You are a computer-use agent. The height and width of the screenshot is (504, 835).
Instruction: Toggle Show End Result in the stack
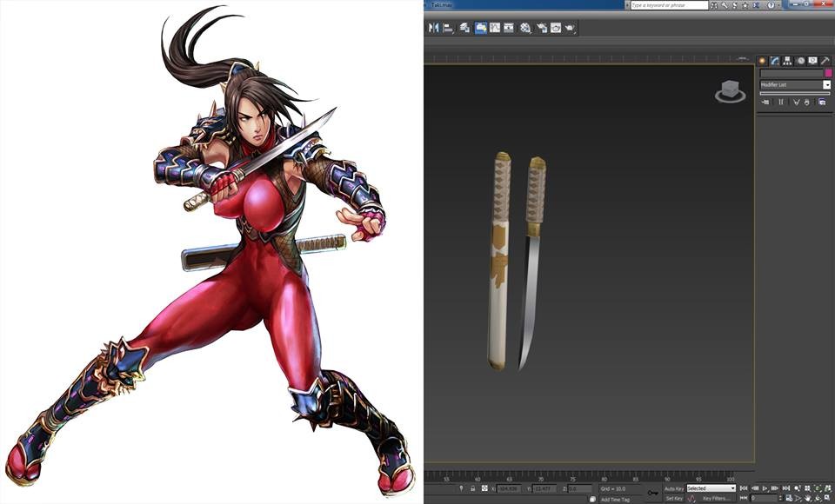coord(781,102)
